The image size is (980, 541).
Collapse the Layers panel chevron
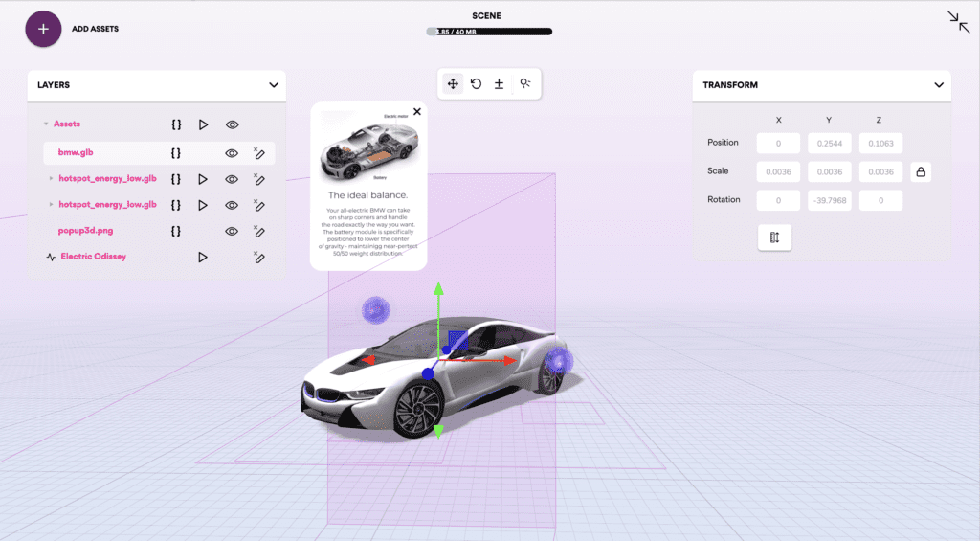coord(274,85)
